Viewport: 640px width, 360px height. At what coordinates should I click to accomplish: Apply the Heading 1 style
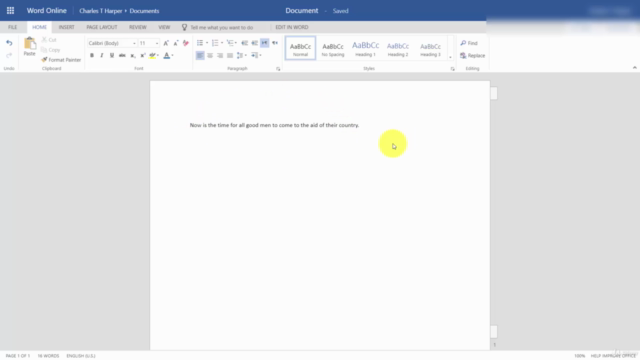(x=365, y=48)
